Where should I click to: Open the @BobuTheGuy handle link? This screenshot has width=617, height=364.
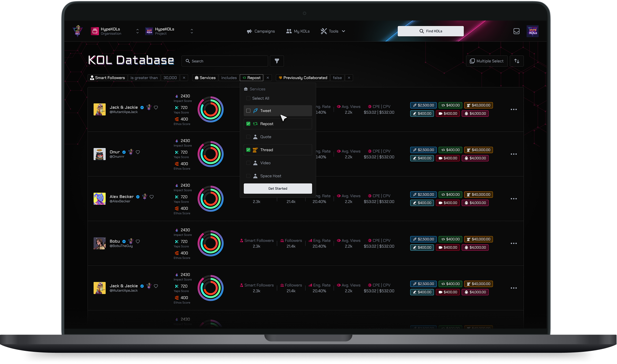tap(121, 246)
